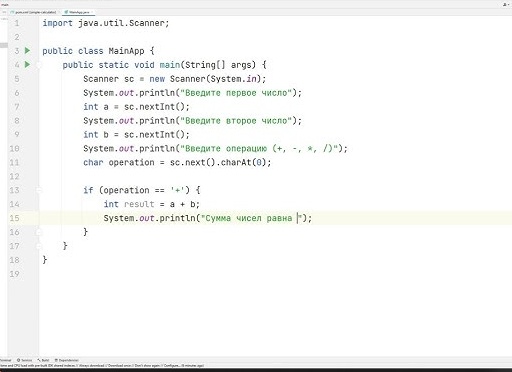Screen dimensions: 512x372
Task: Collapse the if block fold marker on line 13
Action: [39, 190]
